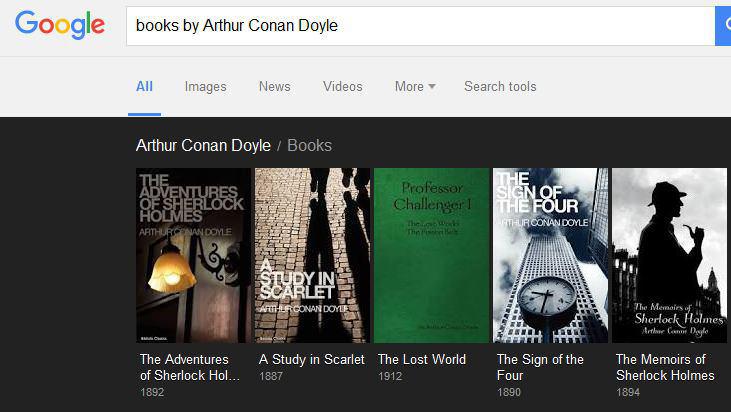
Task: Click the Books breadcrumb label
Action: tap(310, 145)
